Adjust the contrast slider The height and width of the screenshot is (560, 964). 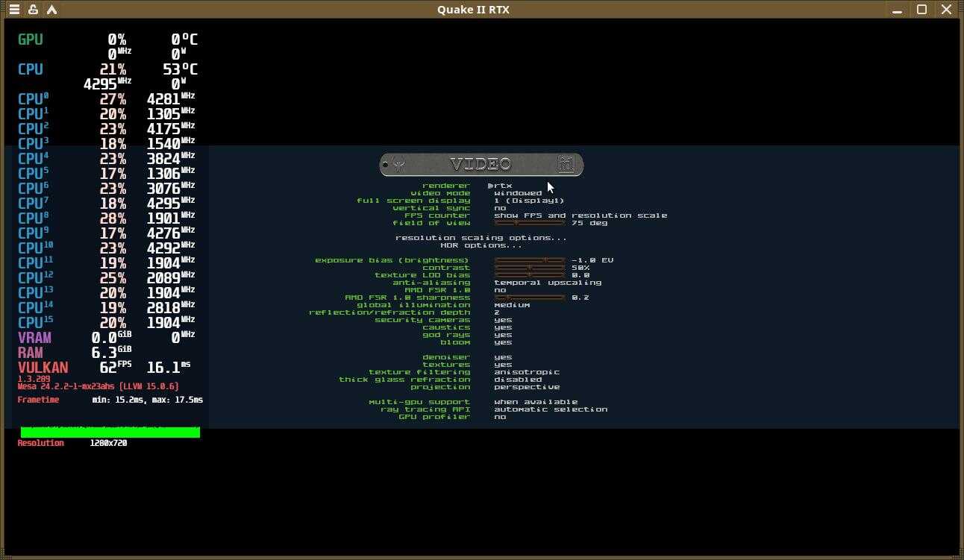530,268
